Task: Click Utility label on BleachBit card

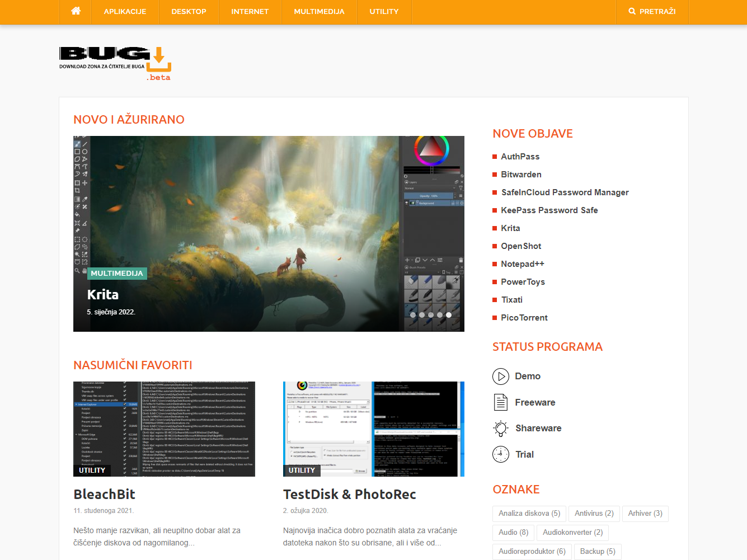Action: click(x=92, y=470)
